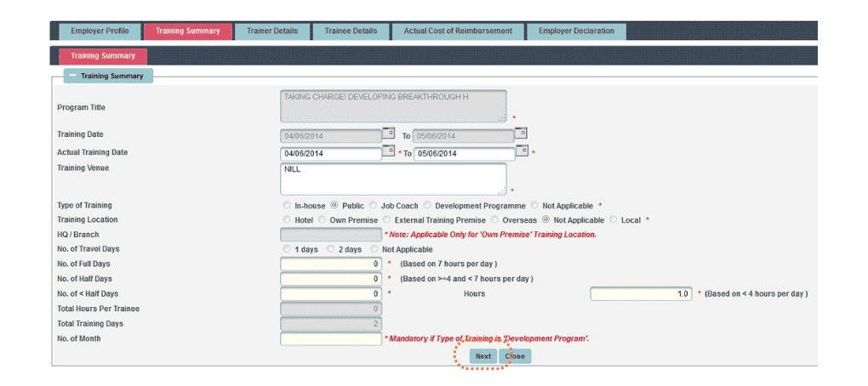Image resolution: width=868 pixels, height=386 pixels.
Task: Select Not Applicable for Type of Training
Action: click(x=534, y=205)
